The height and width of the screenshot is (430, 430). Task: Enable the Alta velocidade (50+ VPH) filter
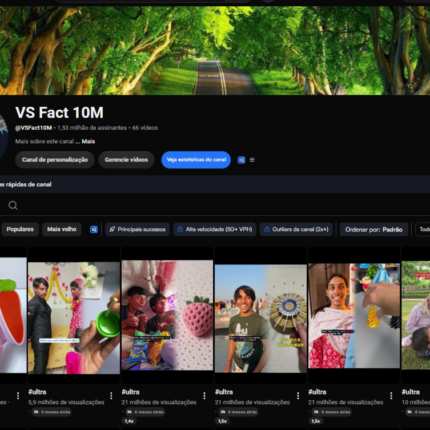(x=215, y=229)
